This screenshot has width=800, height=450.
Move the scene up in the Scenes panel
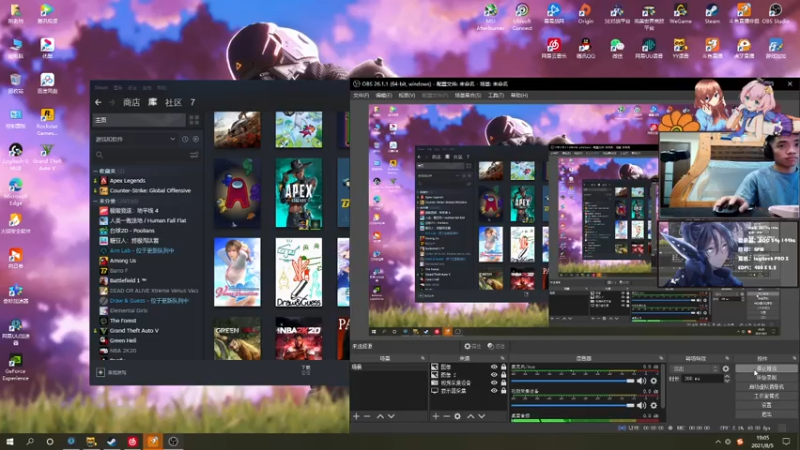pyautogui.click(x=380, y=416)
